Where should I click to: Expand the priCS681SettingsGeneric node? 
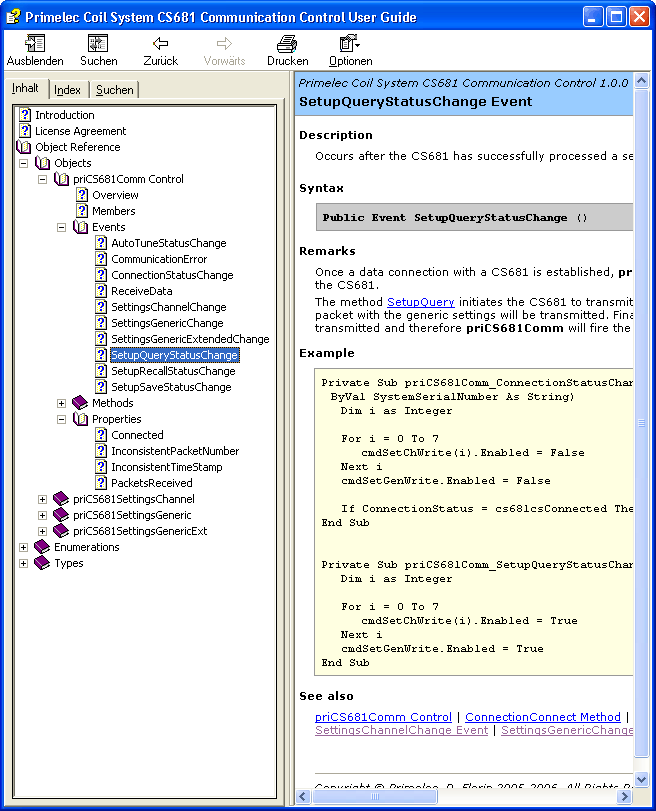(42, 516)
